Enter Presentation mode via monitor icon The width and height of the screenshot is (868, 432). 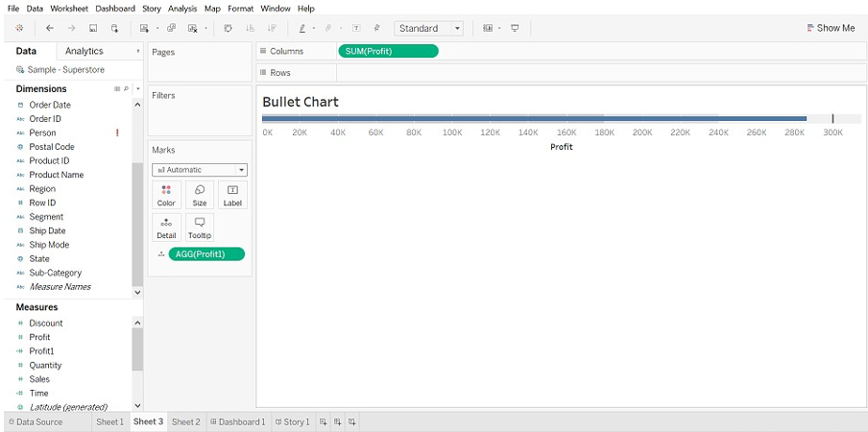[x=515, y=28]
